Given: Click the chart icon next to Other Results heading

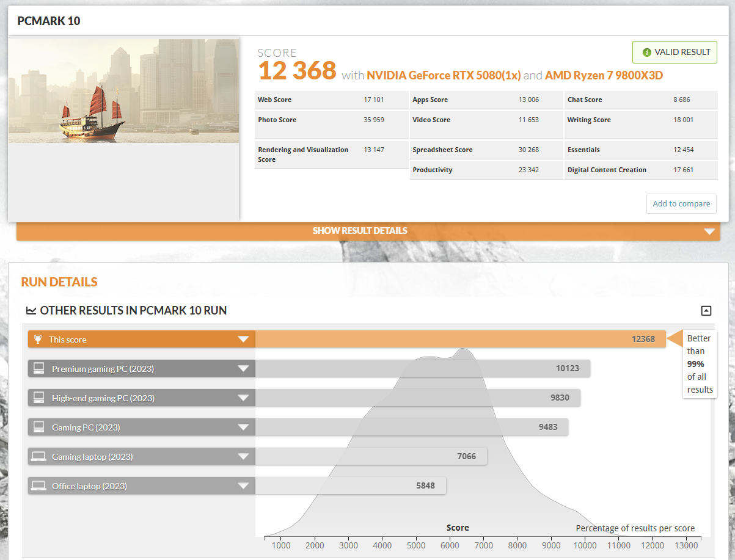Looking at the screenshot, I should [31, 311].
